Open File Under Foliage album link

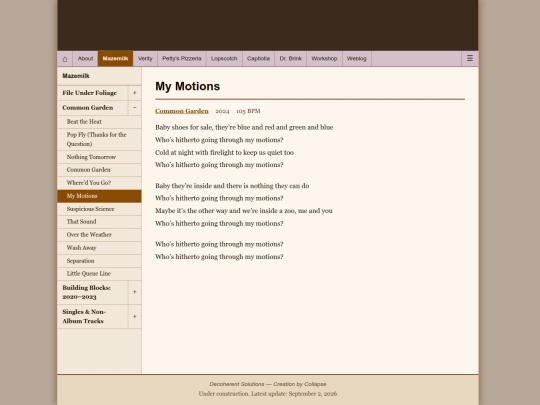pyautogui.click(x=93, y=93)
